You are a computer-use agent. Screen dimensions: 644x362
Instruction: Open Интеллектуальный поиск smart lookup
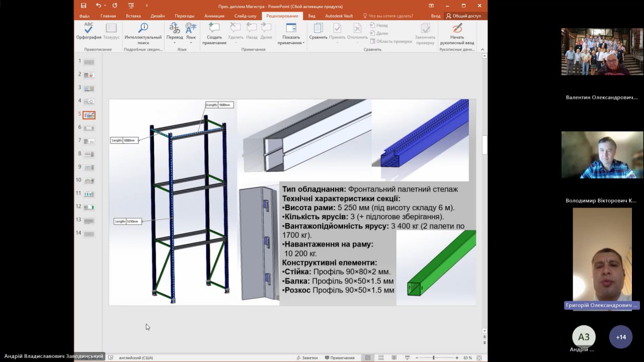coord(143,31)
